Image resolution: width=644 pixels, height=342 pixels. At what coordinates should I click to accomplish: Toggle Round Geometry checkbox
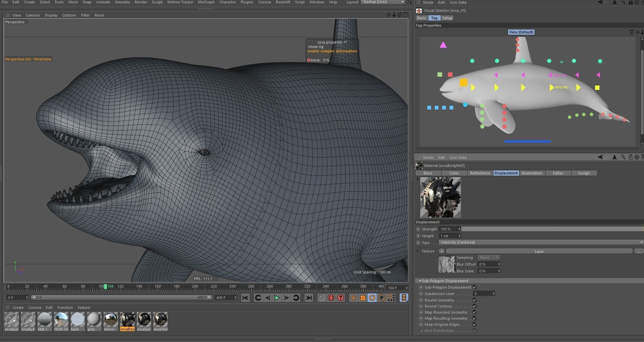475,300
